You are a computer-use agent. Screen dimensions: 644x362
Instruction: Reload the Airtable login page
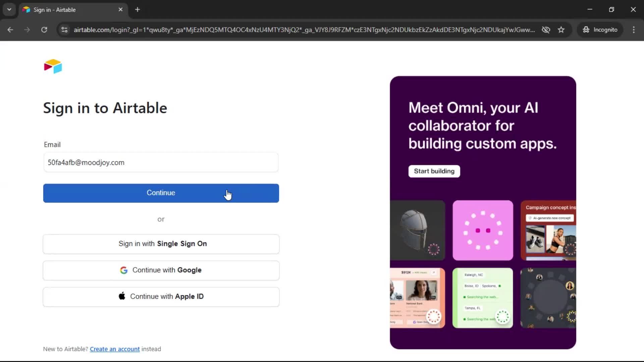[x=44, y=29]
